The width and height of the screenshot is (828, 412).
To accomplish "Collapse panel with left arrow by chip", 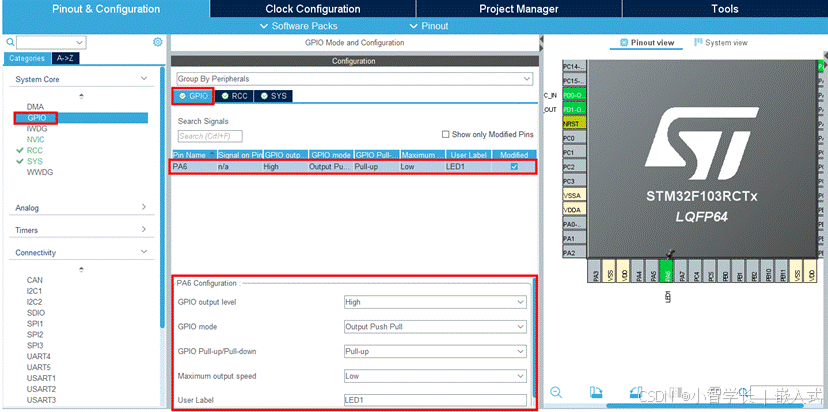I will [x=541, y=40].
